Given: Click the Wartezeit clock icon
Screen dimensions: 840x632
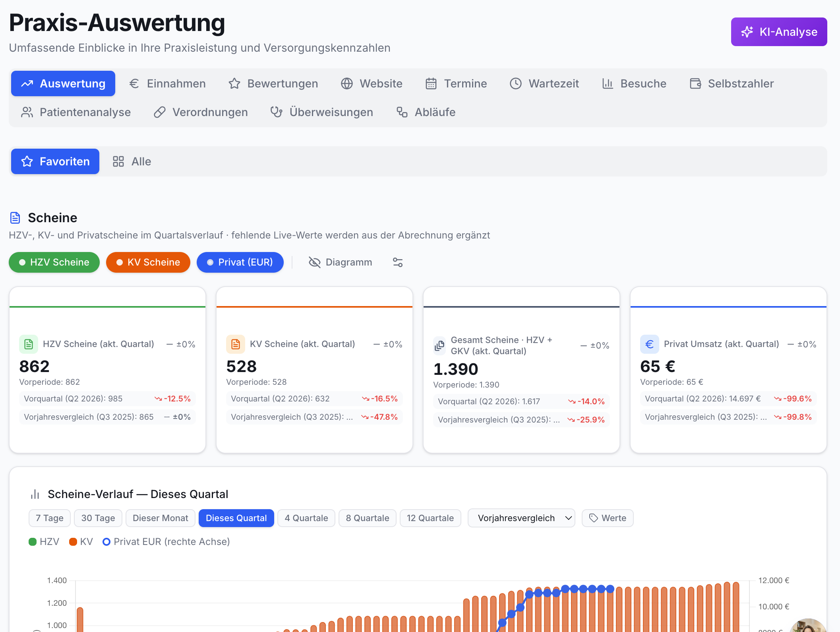Looking at the screenshot, I should [x=516, y=83].
